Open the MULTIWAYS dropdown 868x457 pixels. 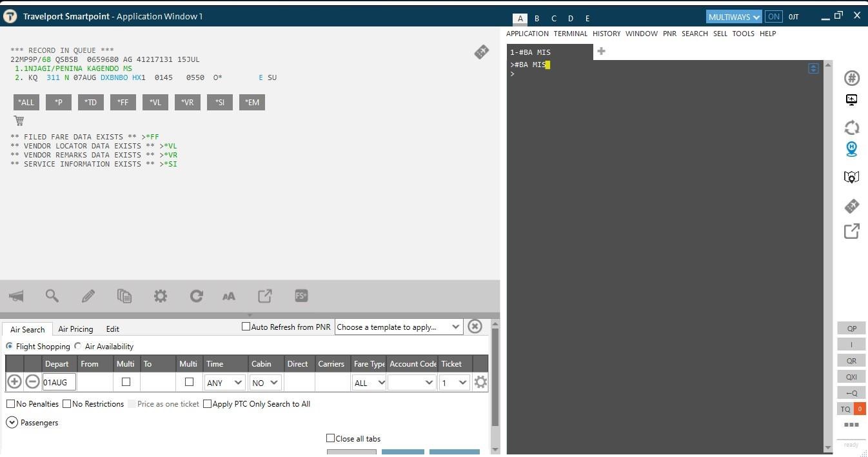(734, 17)
